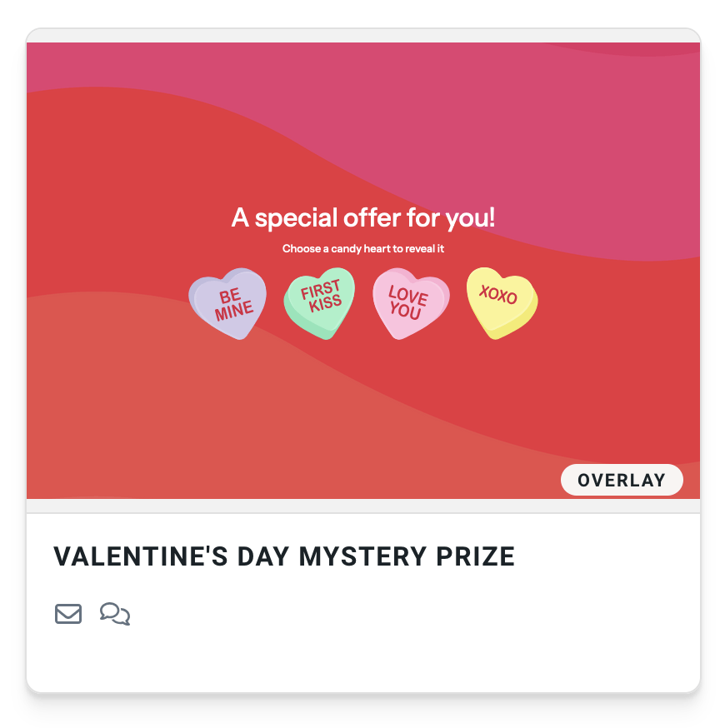The width and height of the screenshot is (725, 728).
Task: Reveal the prize behind BE MINE heart
Action: pos(227,304)
